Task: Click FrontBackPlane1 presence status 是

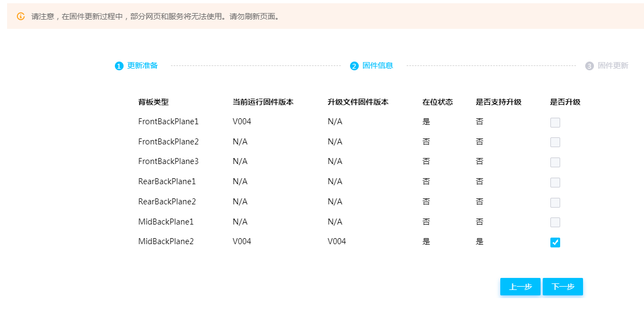Action: (426, 122)
